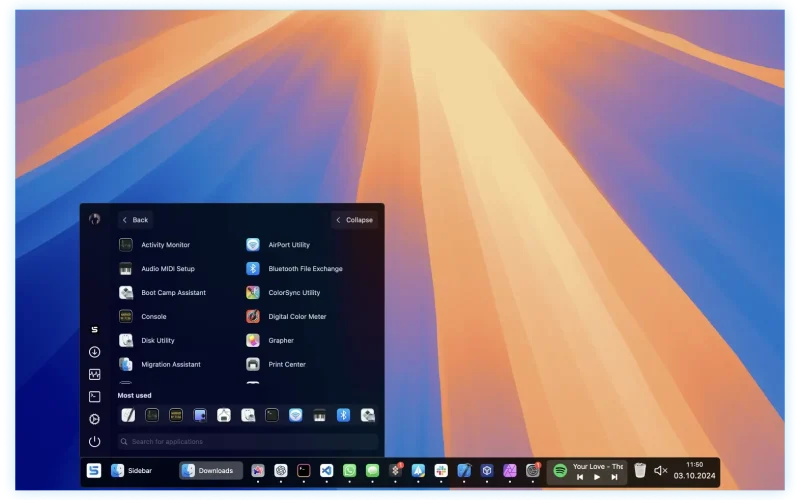Open the user avatar in the menu sidebar
Viewport: 800px width, 500px height.
tap(94, 219)
